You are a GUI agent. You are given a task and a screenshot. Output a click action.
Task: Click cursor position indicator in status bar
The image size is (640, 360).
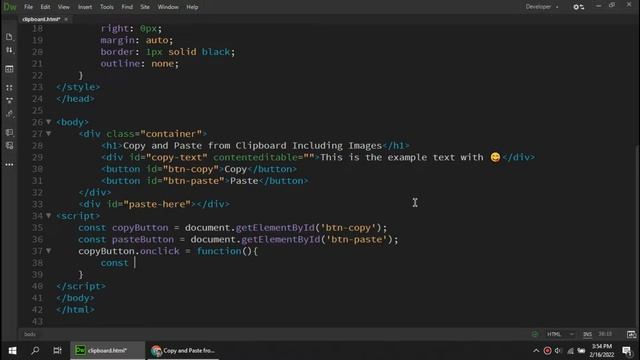[x=605, y=334]
